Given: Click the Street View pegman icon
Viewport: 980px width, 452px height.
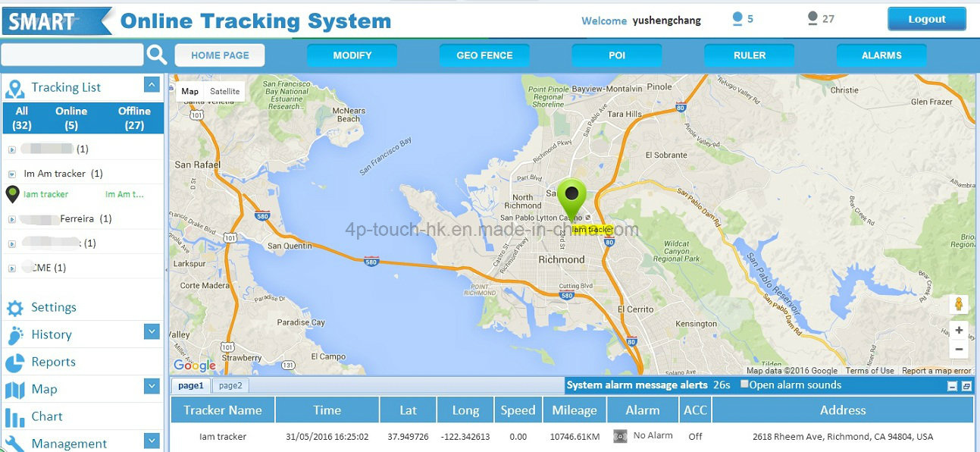Looking at the screenshot, I should (959, 304).
